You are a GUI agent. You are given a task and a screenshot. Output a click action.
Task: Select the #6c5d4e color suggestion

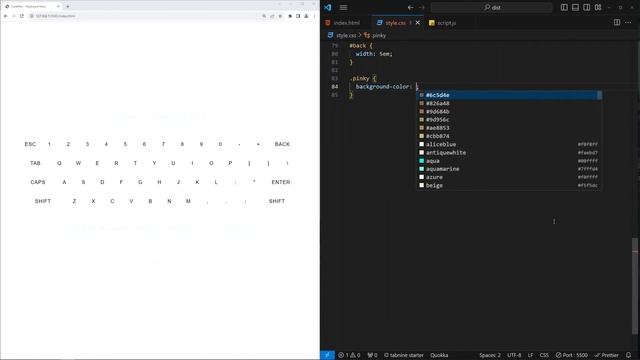click(x=509, y=95)
